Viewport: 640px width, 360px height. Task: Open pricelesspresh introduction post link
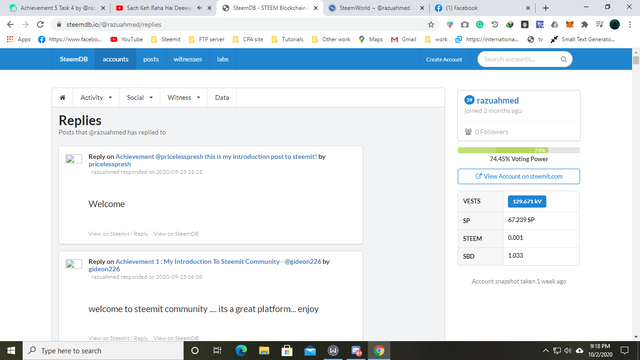click(216, 156)
